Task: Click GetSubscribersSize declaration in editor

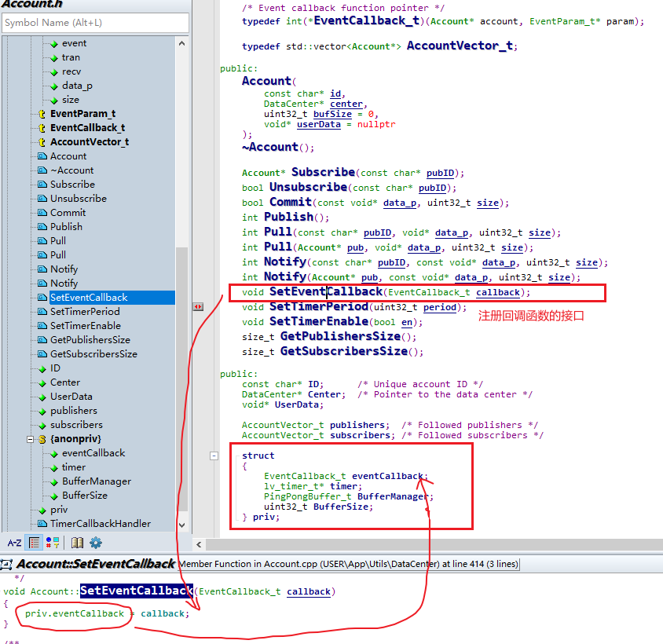Action: click(344, 351)
